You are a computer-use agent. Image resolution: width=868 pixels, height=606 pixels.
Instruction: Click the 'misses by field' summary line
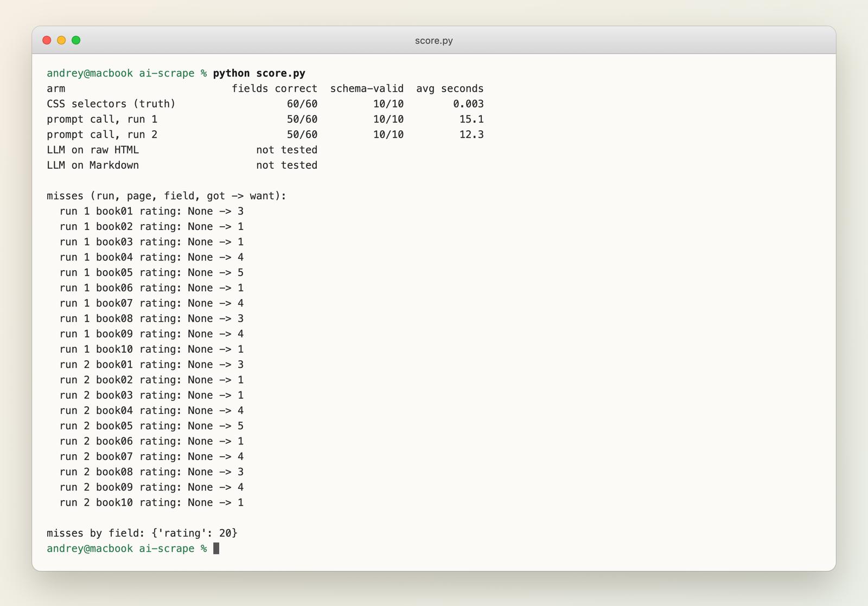[142, 533]
